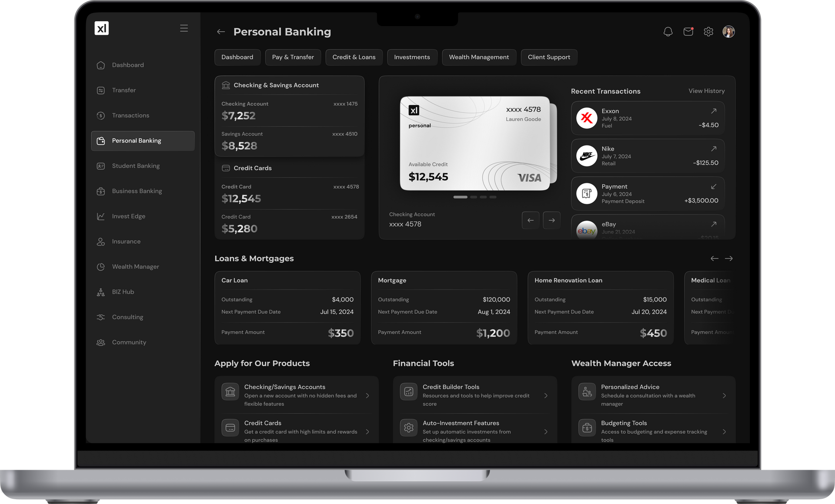This screenshot has width=835, height=504.
Task: Select the Investments tab
Action: [412, 57]
